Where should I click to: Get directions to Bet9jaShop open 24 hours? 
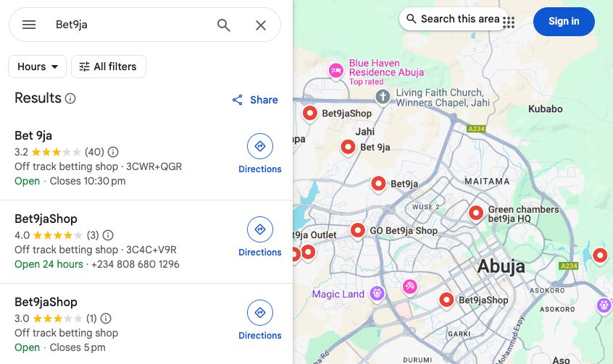click(260, 237)
